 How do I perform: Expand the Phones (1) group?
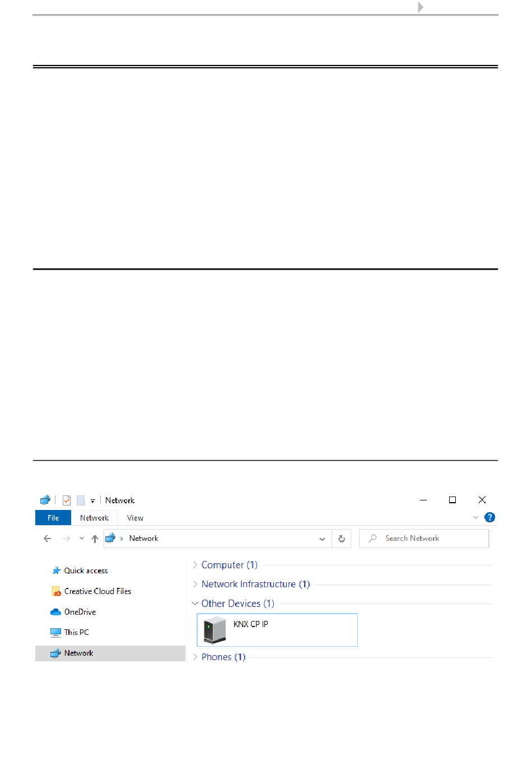[x=195, y=657]
